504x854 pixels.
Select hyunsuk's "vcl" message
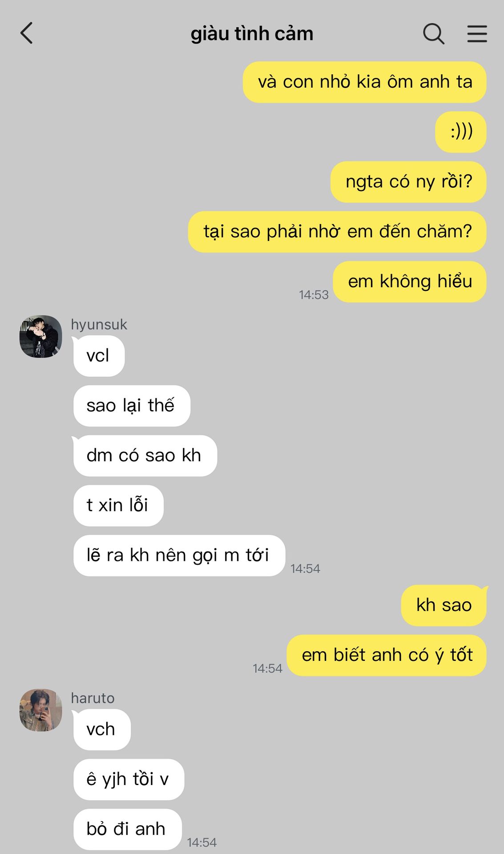(x=99, y=356)
